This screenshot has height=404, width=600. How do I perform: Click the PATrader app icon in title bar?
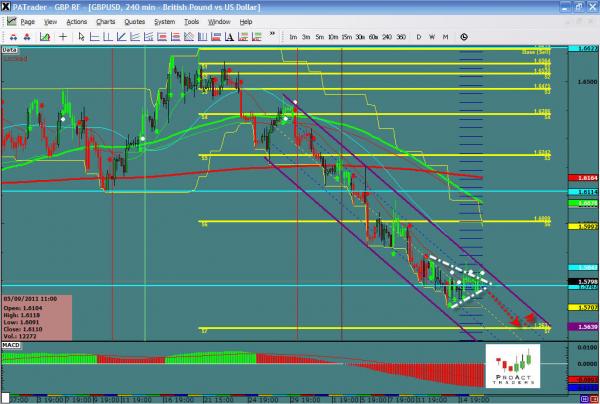(x=7, y=7)
